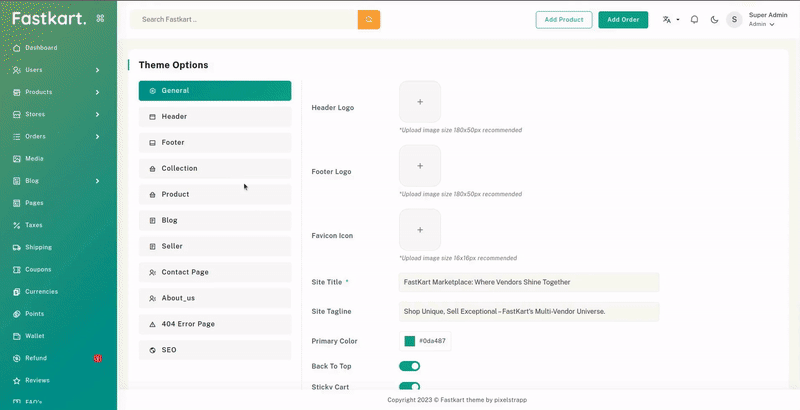Viewport: 800px width, 410px height.
Task: Expand the Products submenu arrow
Action: (x=97, y=92)
